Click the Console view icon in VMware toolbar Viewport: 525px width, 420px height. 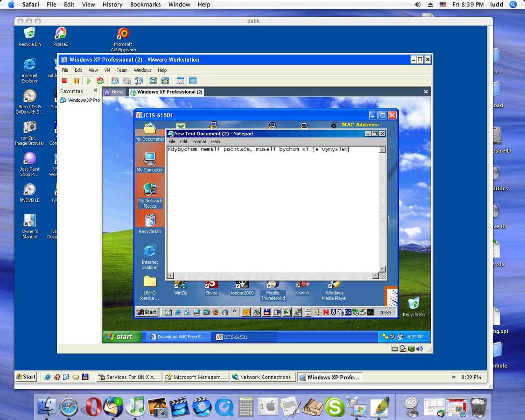pyautogui.click(x=193, y=81)
